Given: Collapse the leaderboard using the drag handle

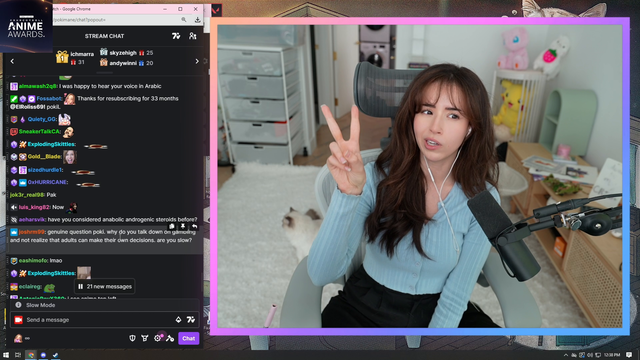Looking at the screenshot, I should tap(104, 73).
